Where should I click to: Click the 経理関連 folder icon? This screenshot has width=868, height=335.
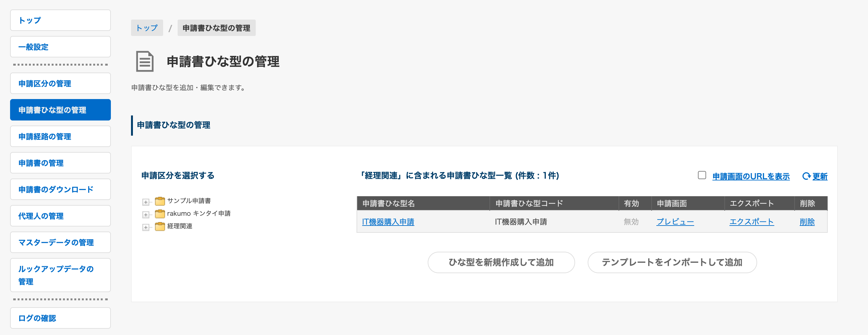[160, 226]
